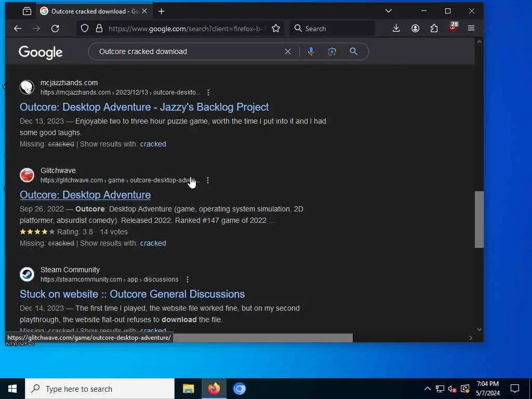Open the tracking protection shield icon
The image size is (532, 399).
[85, 29]
